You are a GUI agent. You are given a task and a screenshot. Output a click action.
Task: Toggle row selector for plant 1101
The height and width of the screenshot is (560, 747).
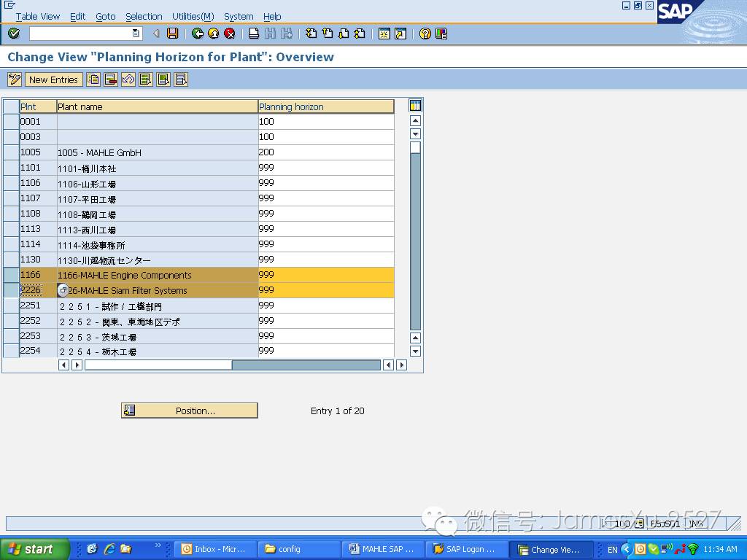point(11,168)
